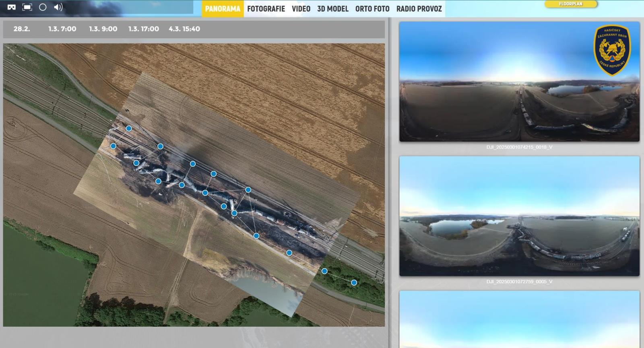Toggle the FLOORPLAN panel
The width and height of the screenshot is (644, 348).
[570, 4]
